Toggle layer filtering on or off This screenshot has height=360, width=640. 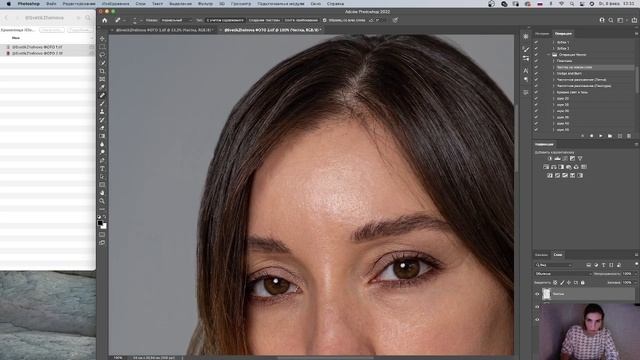pos(636,265)
